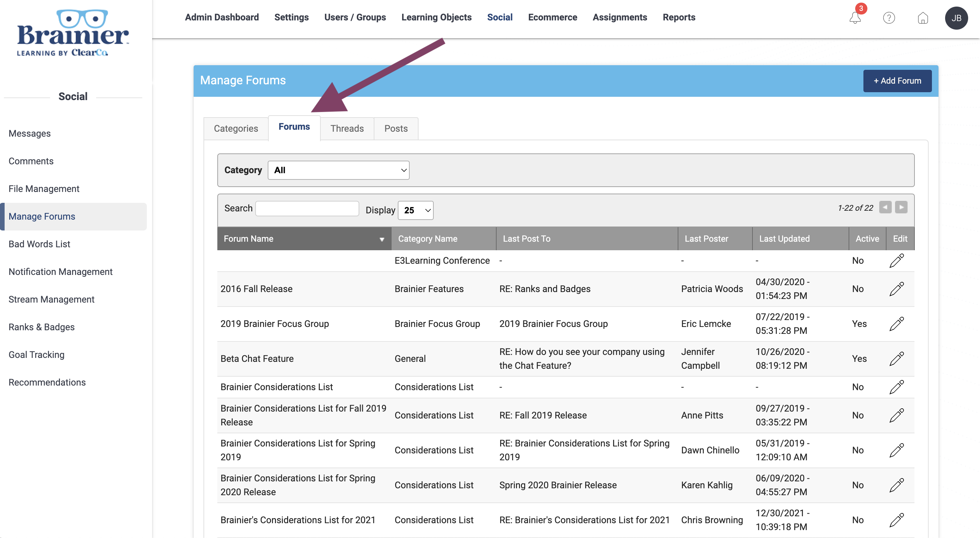Open Comments in the sidebar

(x=31, y=161)
